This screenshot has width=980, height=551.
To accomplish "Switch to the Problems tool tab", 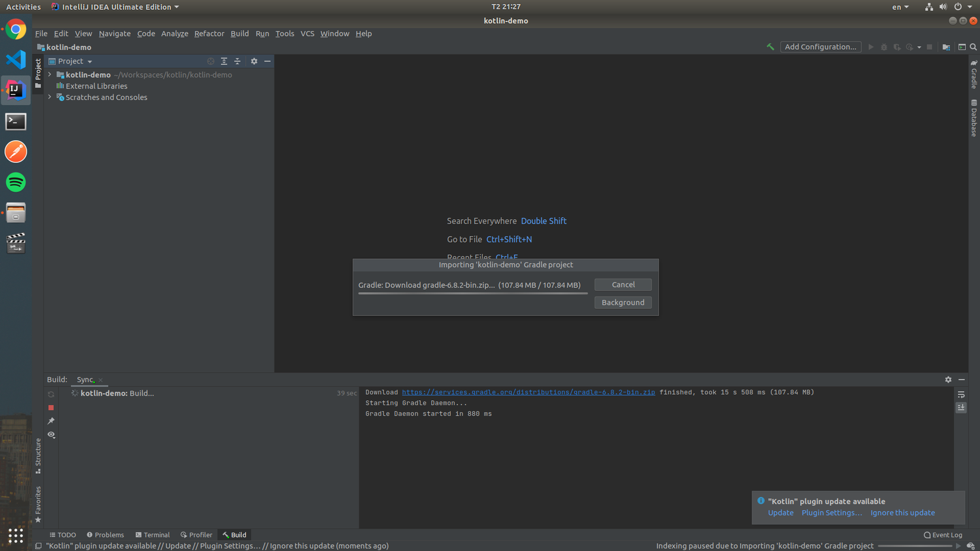I will (105, 535).
